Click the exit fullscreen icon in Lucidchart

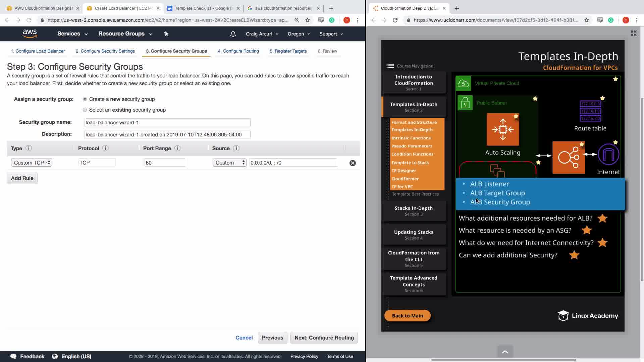click(x=633, y=33)
